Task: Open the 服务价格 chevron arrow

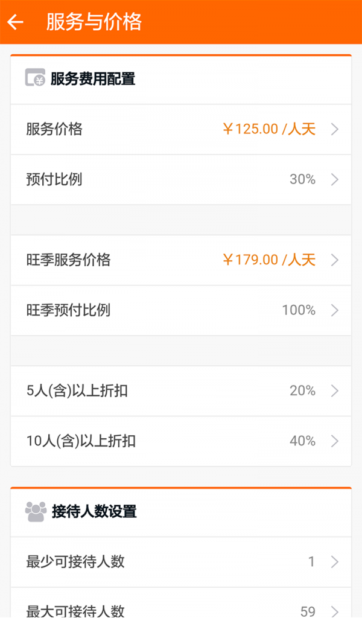Action: [335, 129]
